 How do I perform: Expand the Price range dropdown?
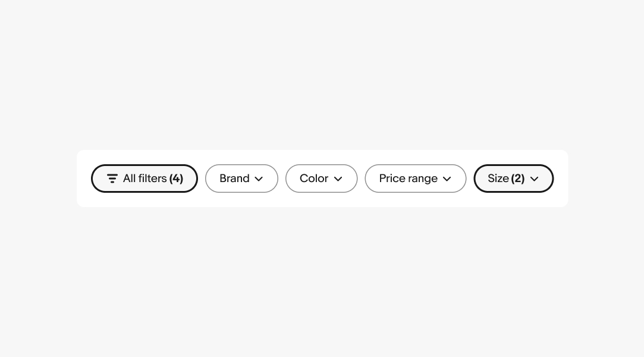coord(415,178)
